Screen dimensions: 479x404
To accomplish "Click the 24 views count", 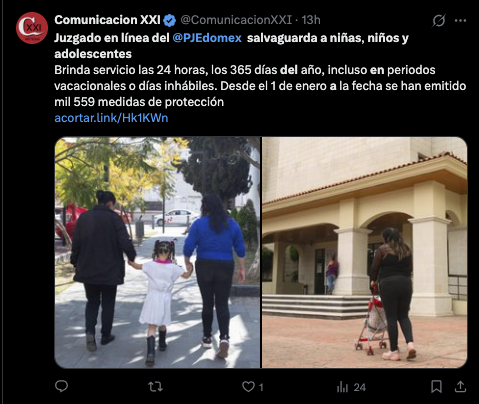I will point(359,387).
